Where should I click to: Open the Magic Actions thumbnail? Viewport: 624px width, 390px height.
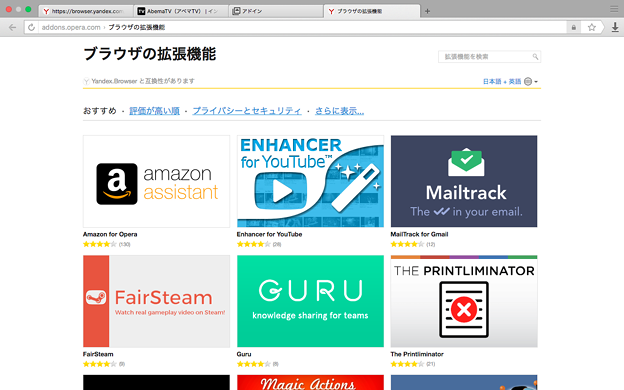310,382
